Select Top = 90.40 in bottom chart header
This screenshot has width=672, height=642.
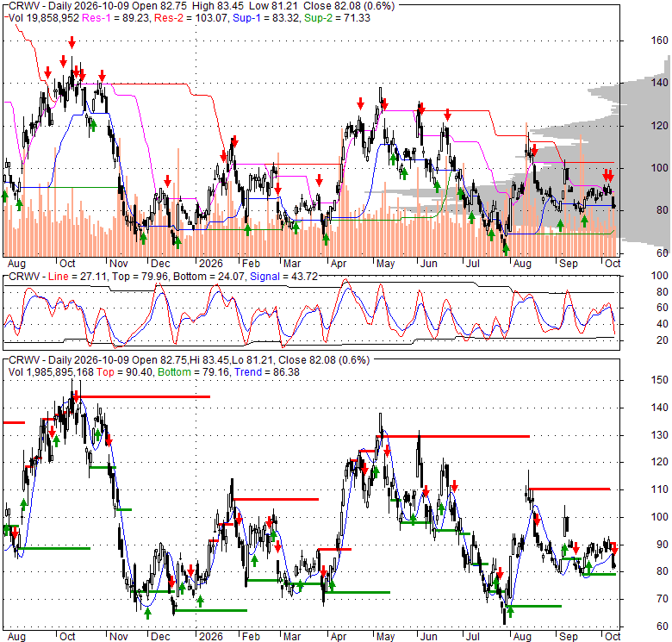click(x=124, y=372)
